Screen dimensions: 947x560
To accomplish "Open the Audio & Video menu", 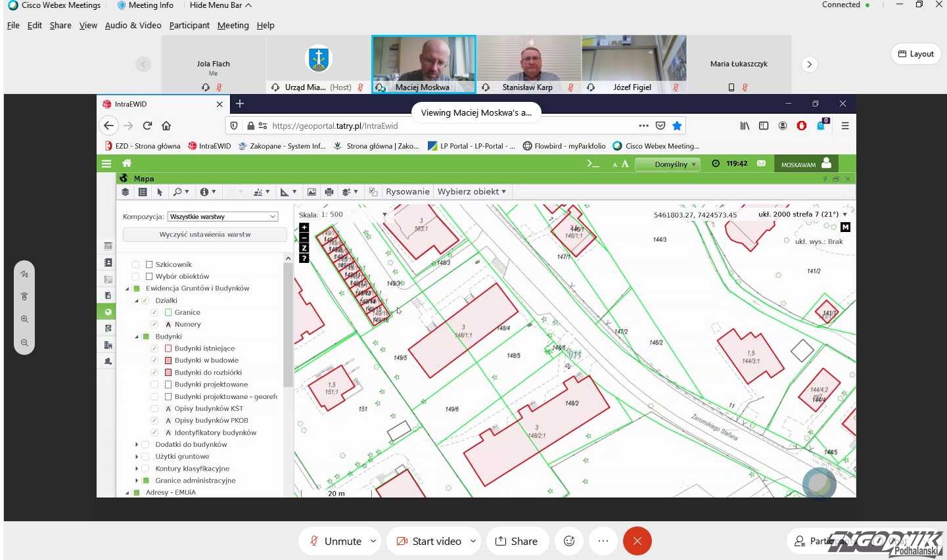I will pyautogui.click(x=133, y=25).
